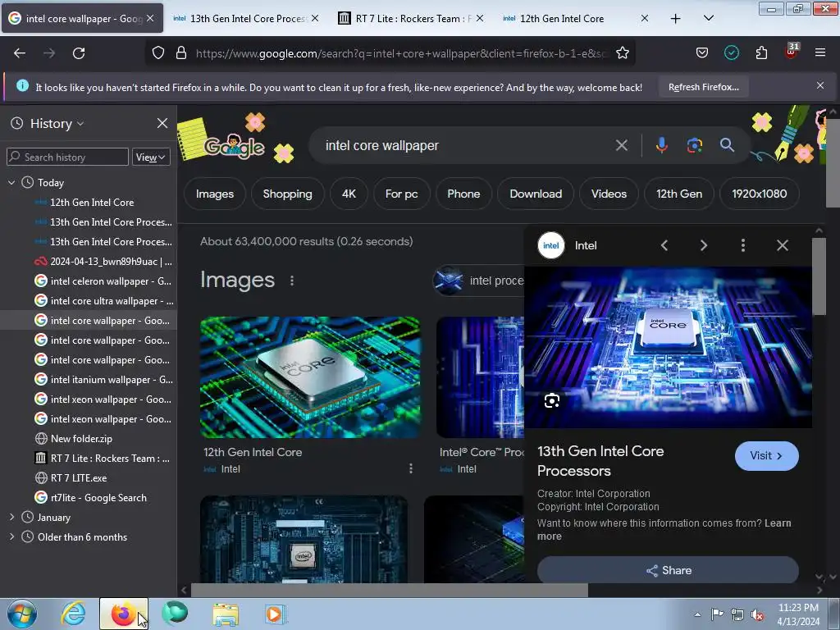
Task: Select the For pc filter chip
Action: pyautogui.click(x=401, y=194)
